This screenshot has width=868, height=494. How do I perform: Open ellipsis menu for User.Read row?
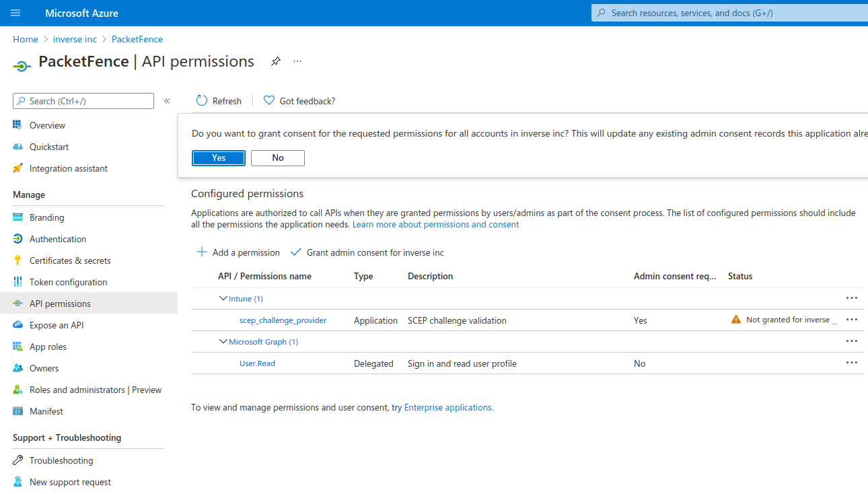[x=851, y=363]
